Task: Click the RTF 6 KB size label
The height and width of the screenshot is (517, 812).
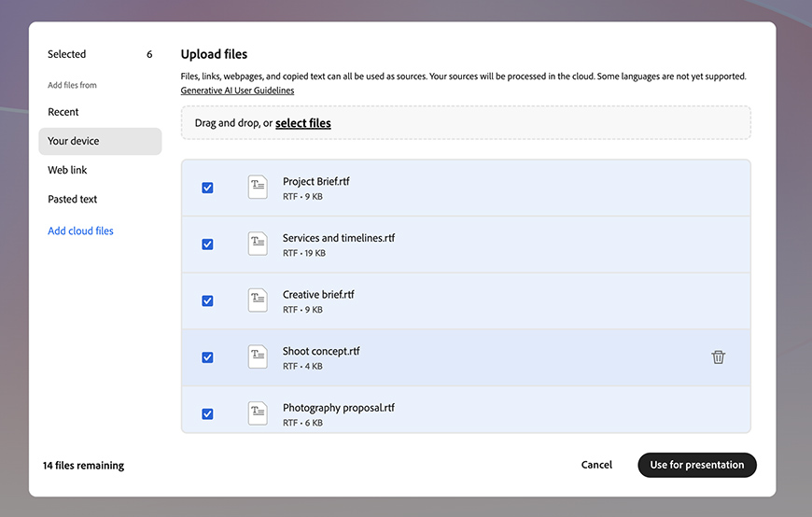Action: [302, 423]
